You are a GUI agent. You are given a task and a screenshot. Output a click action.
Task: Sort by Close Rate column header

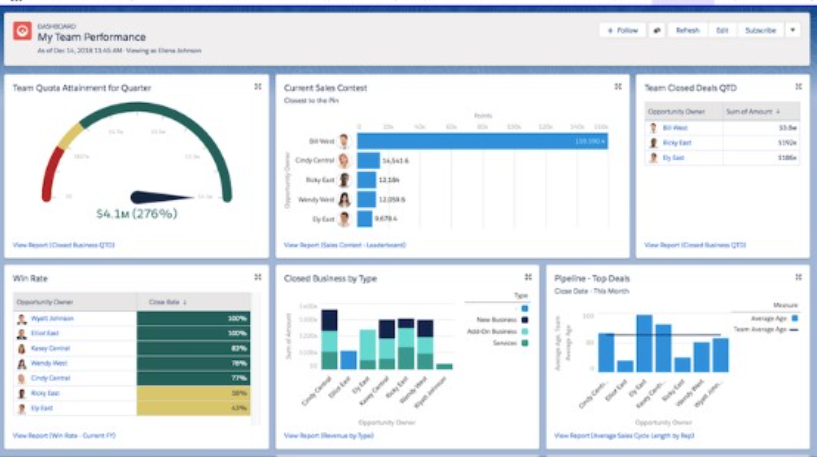click(168, 301)
